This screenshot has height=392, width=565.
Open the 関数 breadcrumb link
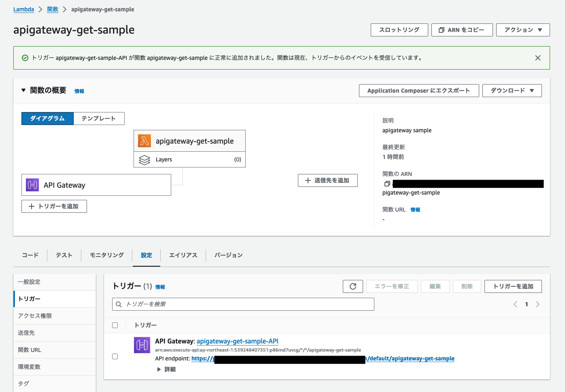(x=53, y=9)
